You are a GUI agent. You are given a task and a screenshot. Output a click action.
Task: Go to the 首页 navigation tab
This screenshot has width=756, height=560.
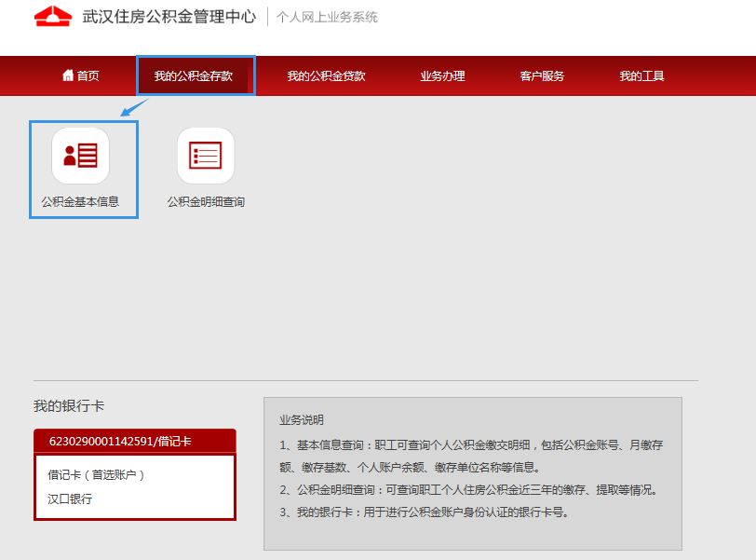81,76
